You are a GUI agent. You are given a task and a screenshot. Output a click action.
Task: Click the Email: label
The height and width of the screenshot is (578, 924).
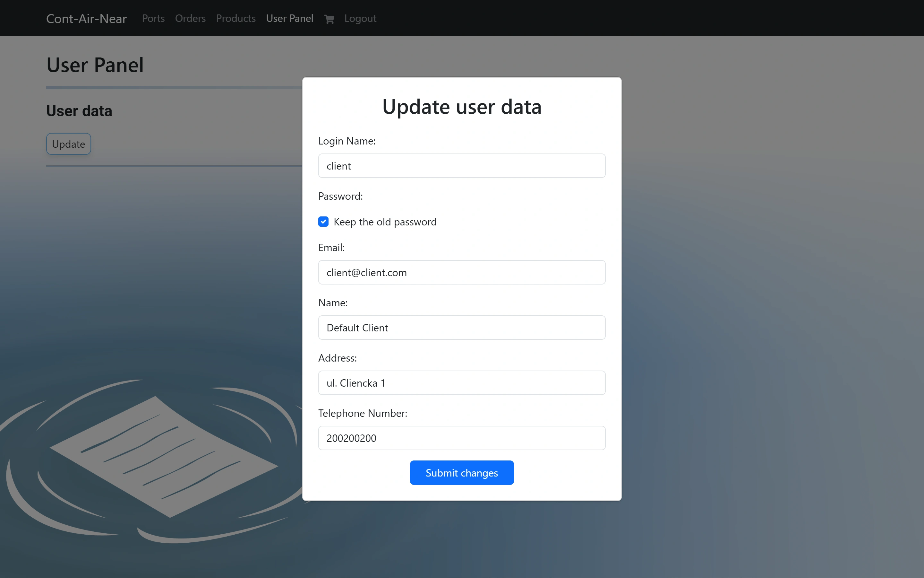331,248
